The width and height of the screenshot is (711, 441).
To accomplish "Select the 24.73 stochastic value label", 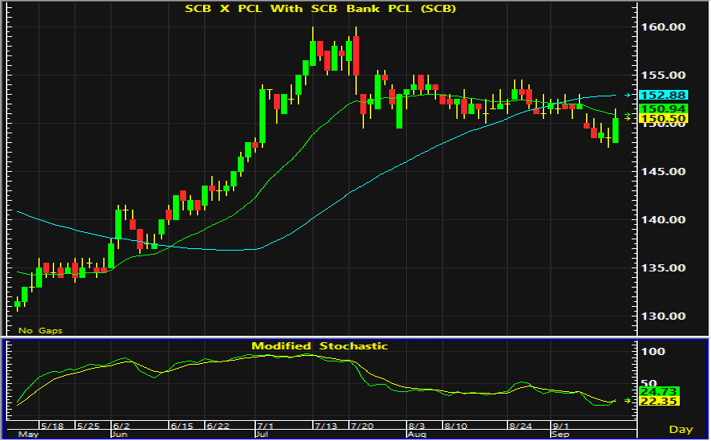I will click(658, 391).
